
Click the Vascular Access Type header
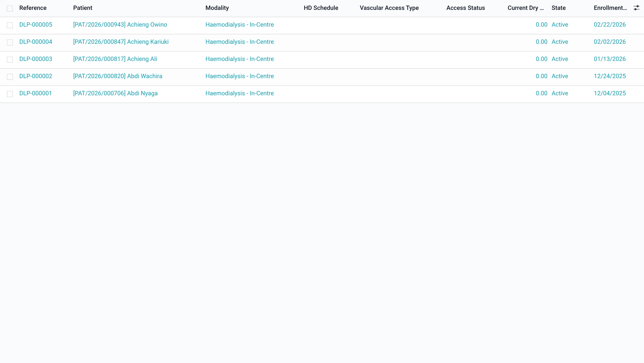point(389,8)
